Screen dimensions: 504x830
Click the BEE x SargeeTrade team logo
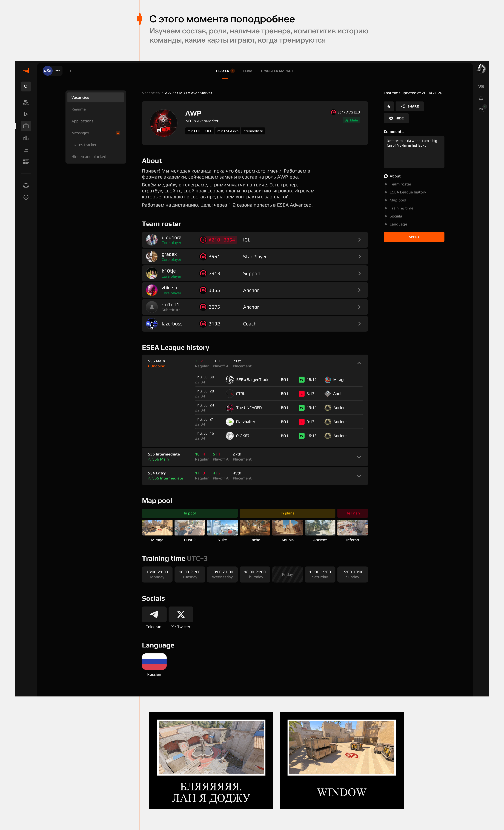pyautogui.click(x=230, y=380)
